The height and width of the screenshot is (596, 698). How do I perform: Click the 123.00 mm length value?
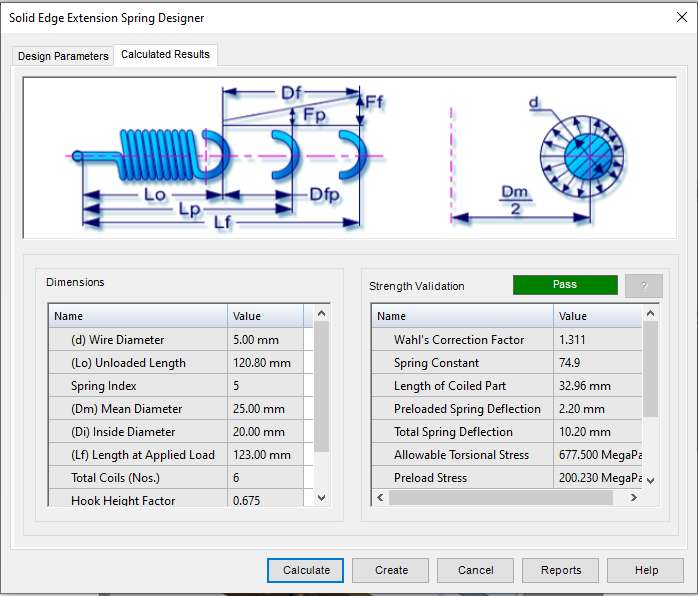tap(262, 455)
